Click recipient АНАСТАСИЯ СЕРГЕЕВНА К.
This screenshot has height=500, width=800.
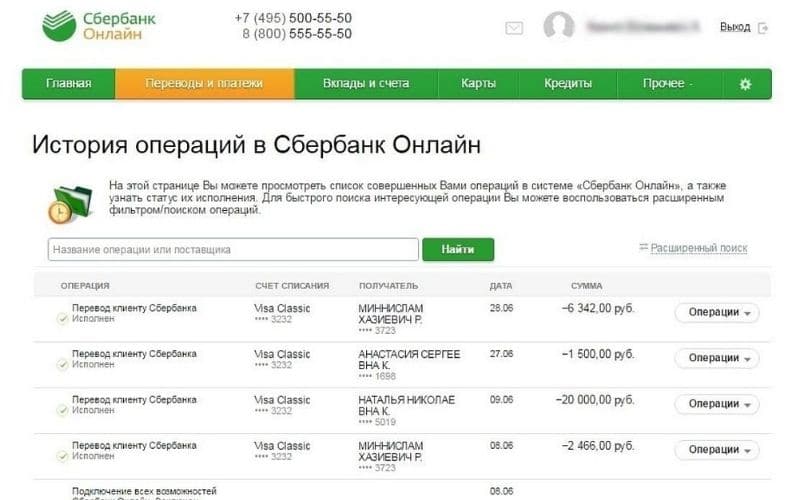(x=409, y=360)
